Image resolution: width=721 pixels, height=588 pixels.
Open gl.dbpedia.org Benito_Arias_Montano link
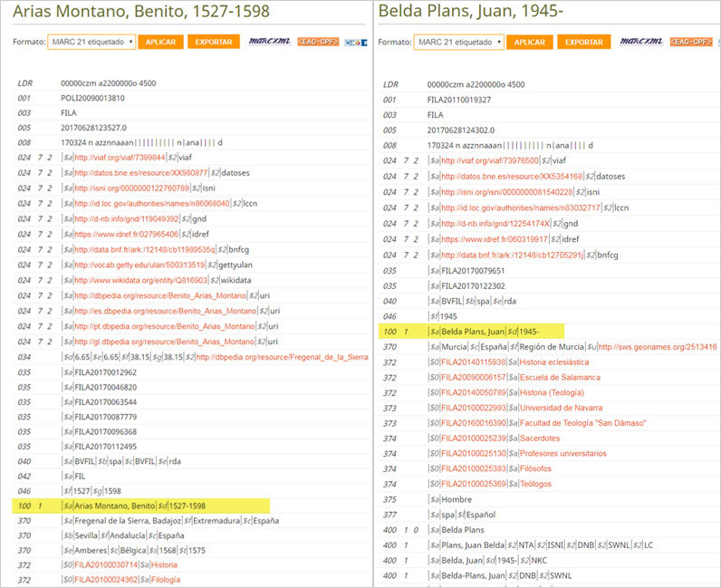[x=164, y=342]
